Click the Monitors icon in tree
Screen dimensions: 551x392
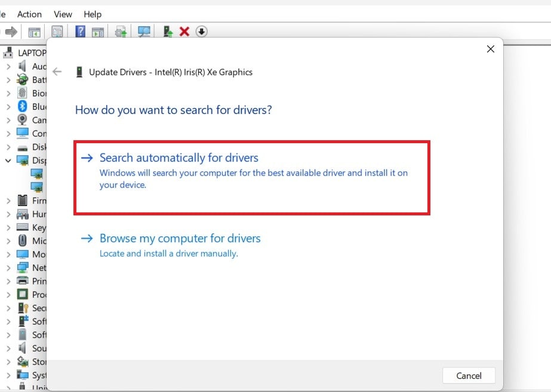pos(23,254)
